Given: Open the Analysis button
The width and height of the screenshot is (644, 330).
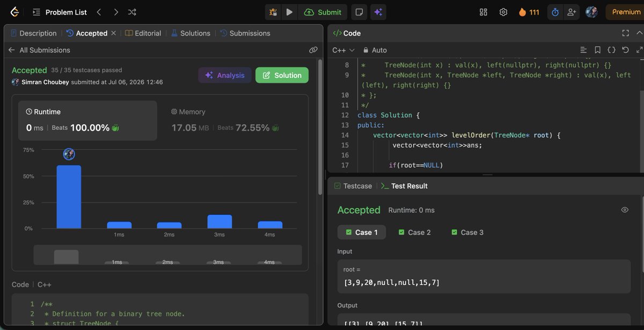Looking at the screenshot, I should [225, 75].
